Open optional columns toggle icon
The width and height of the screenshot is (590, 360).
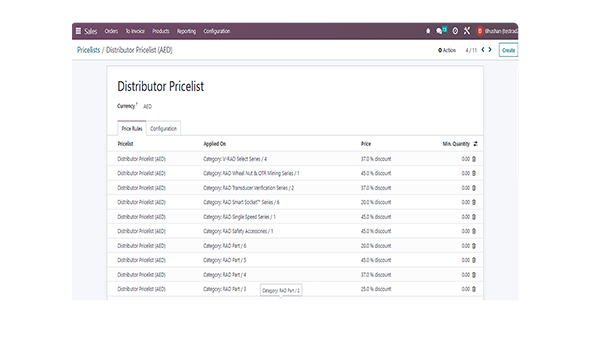point(475,144)
